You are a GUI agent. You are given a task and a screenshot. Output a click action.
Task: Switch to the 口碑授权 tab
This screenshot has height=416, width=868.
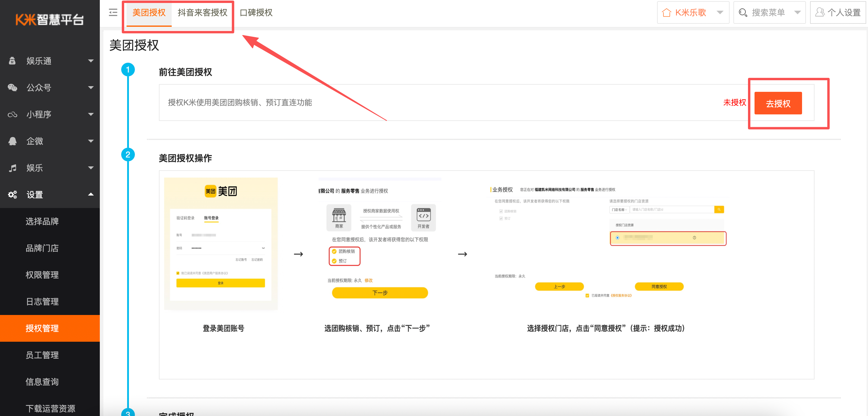point(256,13)
